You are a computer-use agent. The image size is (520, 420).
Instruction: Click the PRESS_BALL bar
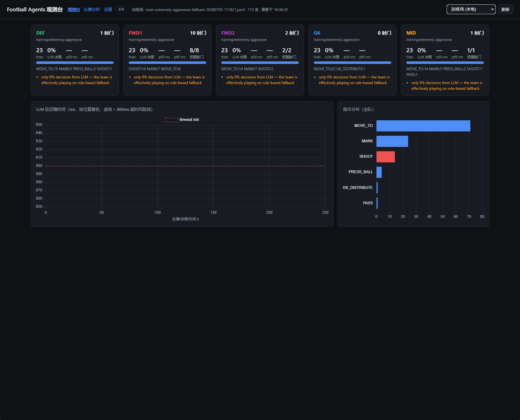(379, 172)
